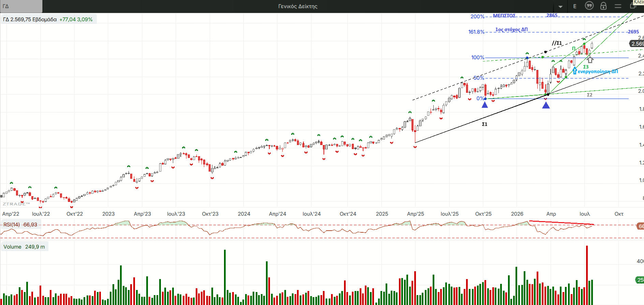The width and height of the screenshot is (644, 305).
Task: Click the RSI(14) indicator label
Action: pos(20,224)
